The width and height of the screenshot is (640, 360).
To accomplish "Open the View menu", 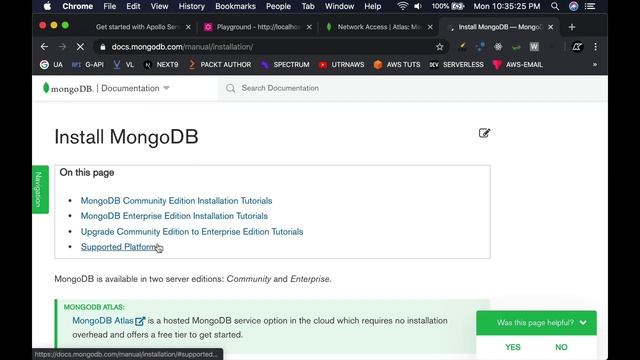I will (159, 6).
